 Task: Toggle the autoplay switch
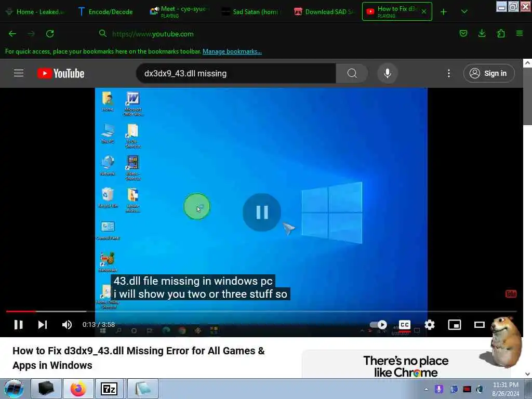pos(378,325)
